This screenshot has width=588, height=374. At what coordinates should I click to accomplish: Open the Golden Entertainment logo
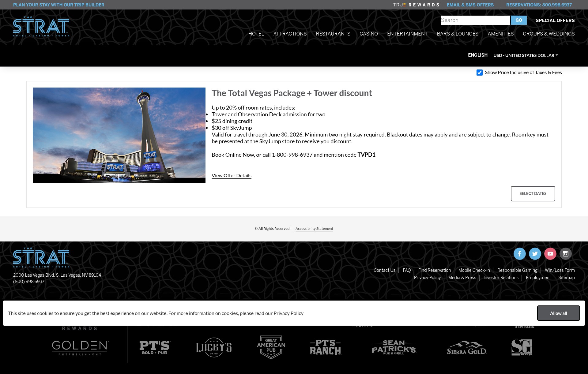point(81,348)
